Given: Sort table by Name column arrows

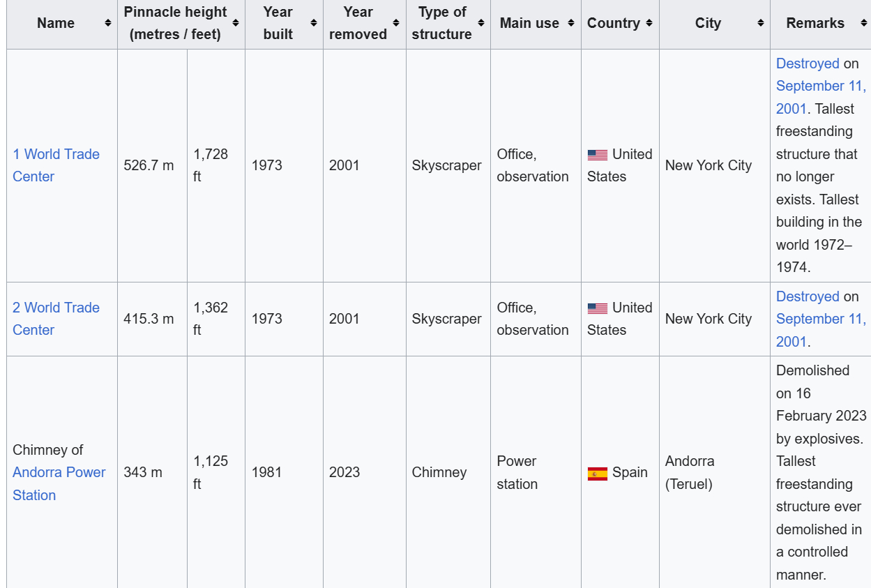Looking at the screenshot, I should point(108,24).
